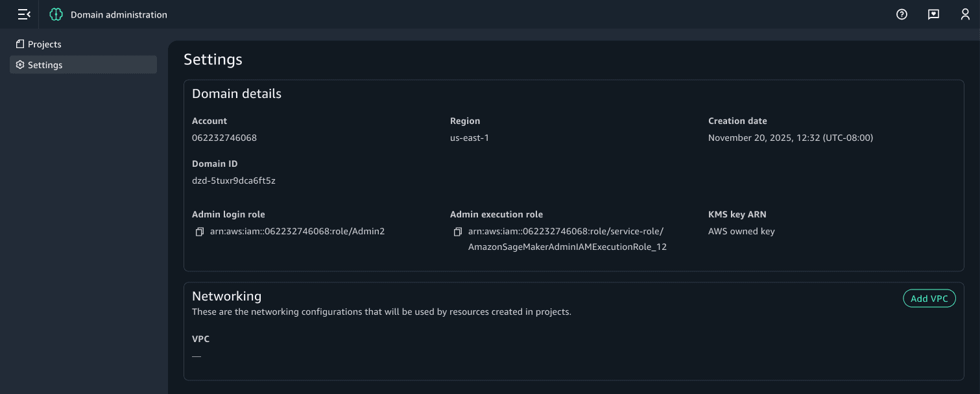Click the Networking heading
980x394 pixels.
point(226,296)
